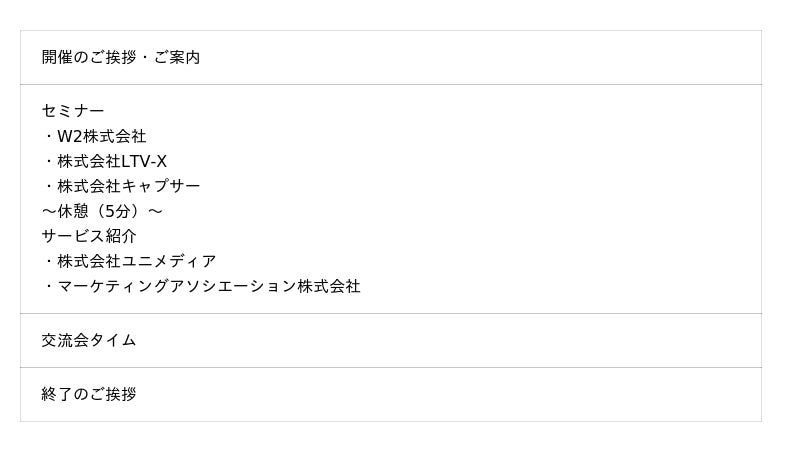This screenshot has width=800, height=452.
Task: Select the セミナー heading
Action: point(73,111)
